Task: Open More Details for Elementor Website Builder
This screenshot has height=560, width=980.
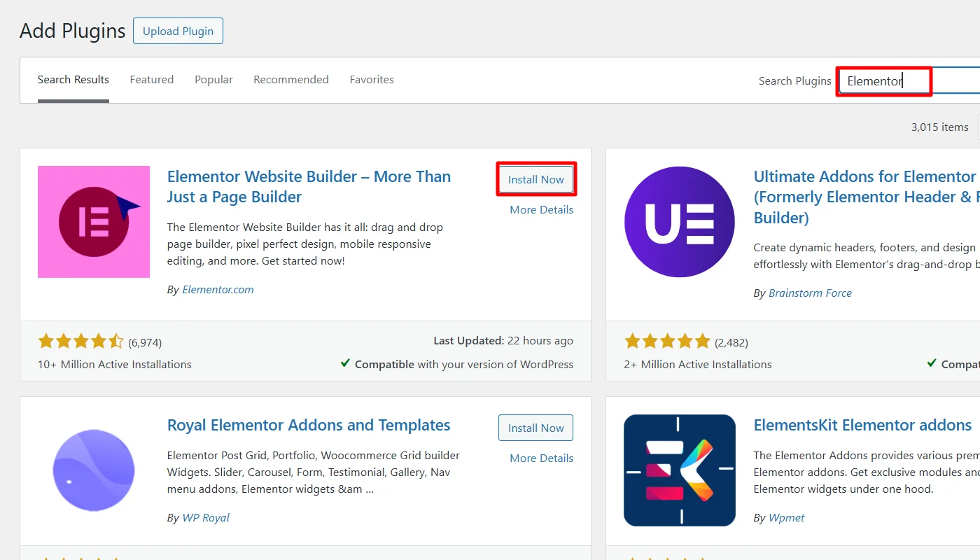Action: tap(542, 209)
